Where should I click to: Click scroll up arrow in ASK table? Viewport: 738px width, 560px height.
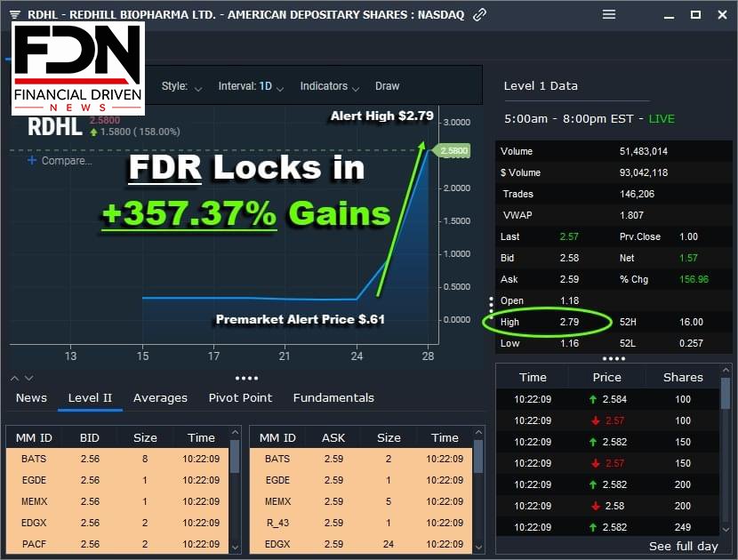[478, 432]
